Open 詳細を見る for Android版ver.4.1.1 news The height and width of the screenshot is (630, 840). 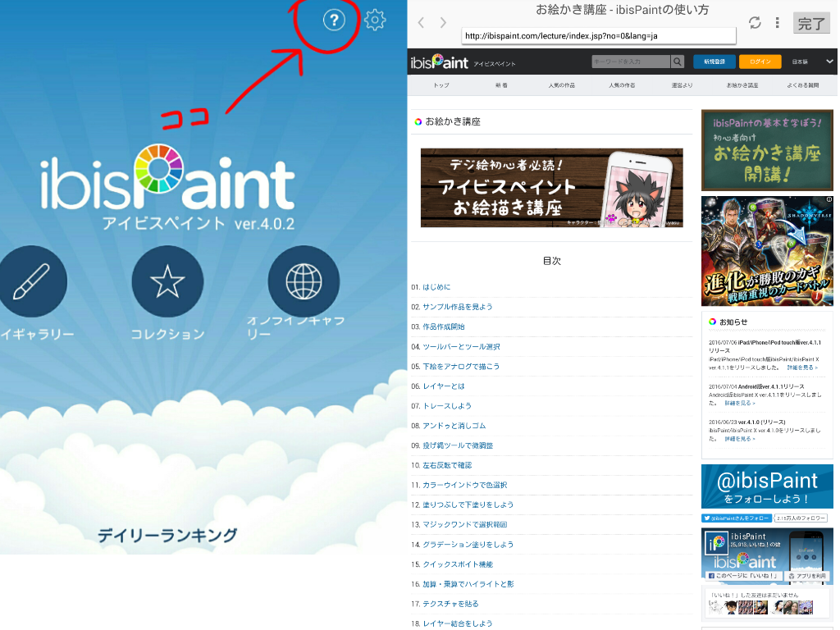point(740,403)
